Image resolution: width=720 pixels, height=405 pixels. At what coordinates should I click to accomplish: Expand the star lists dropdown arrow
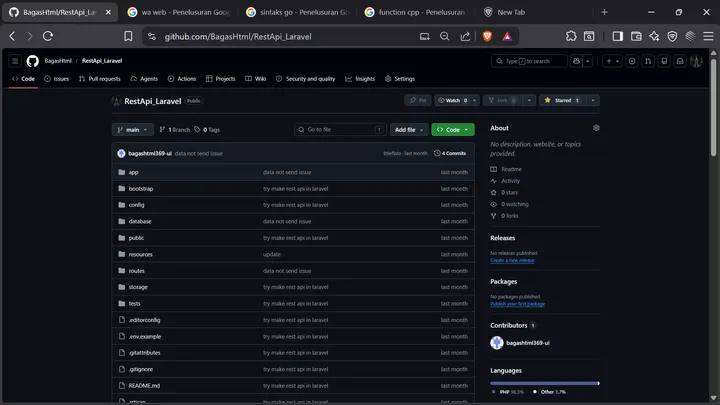tap(593, 100)
